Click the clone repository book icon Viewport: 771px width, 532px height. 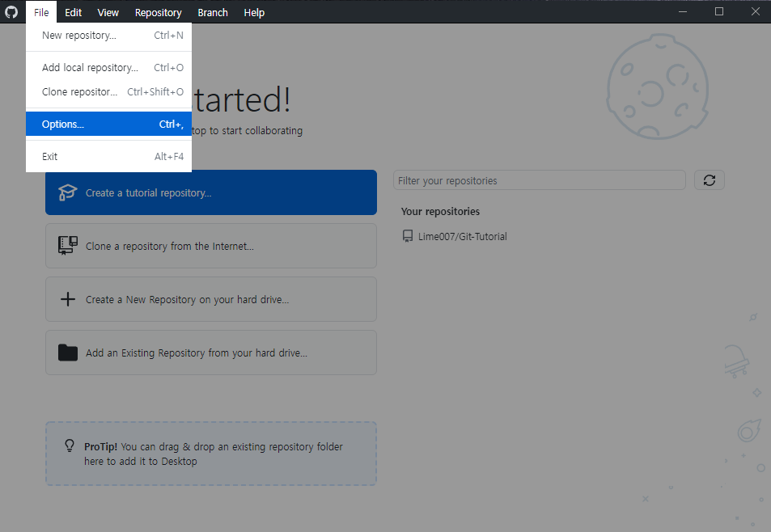[68, 246]
